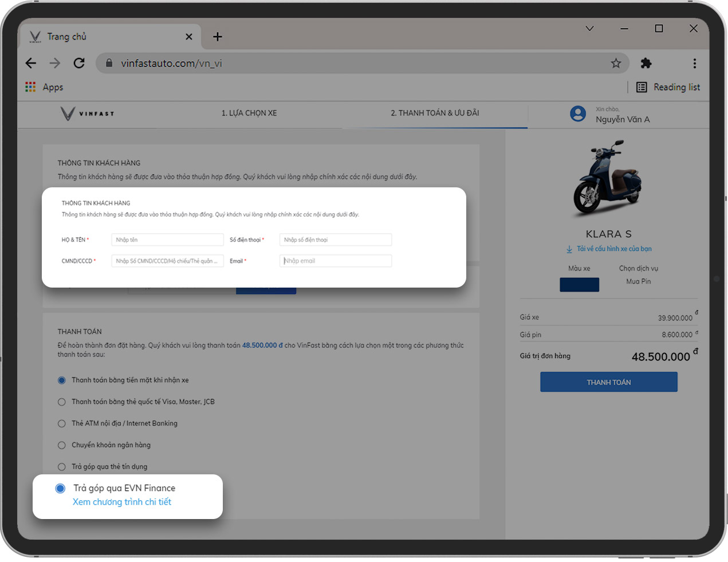Select Chuyển khoản ngân hàng option
728x562 pixels.
tap(62, 445)
